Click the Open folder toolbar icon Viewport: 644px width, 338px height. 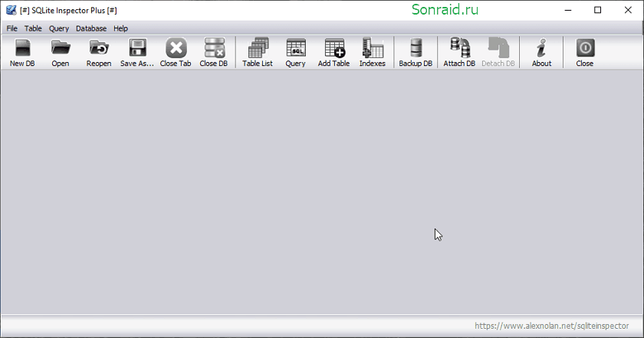pos(61,52)
